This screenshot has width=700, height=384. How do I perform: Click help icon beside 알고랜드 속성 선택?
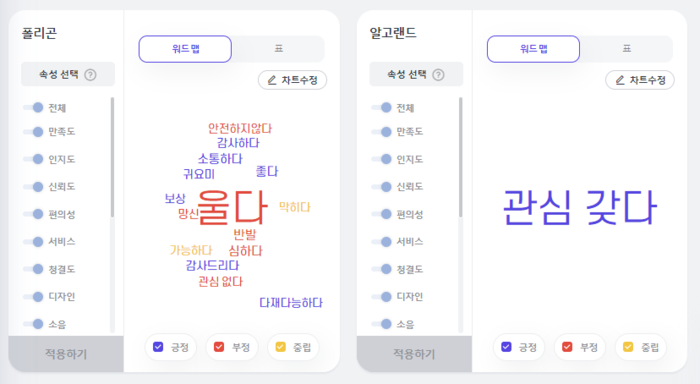pyautogui.click(x=438, y=75)
